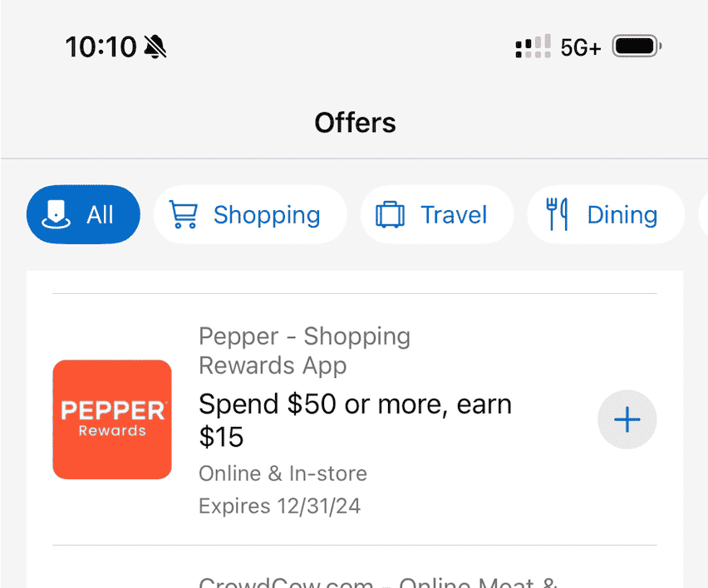Select the shopping cart icon on Shopping filter

pos(188,214)
